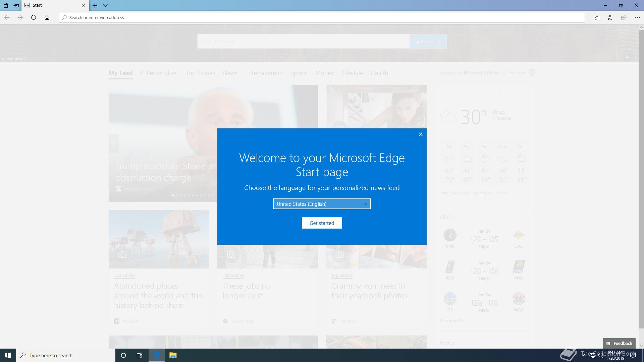The height and width of the screenshot is (362, 644).
Task: Click the web search button
Action: click(428, 41)
